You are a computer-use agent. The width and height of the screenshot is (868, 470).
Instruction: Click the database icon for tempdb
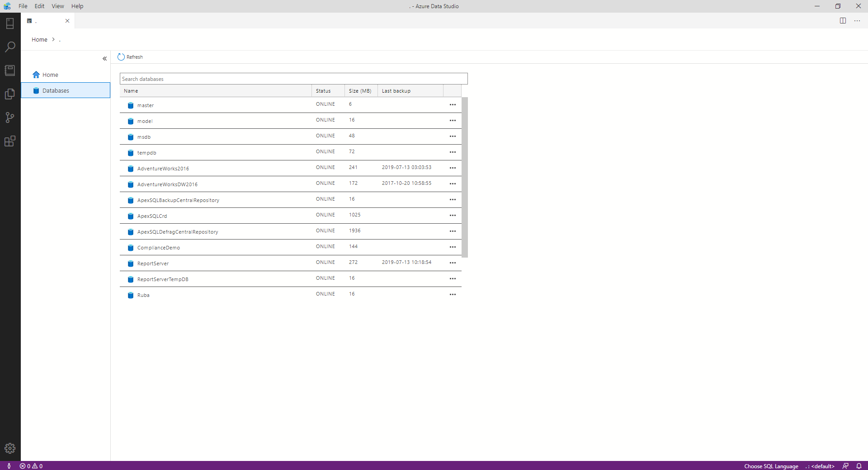[x=131, y=153]
